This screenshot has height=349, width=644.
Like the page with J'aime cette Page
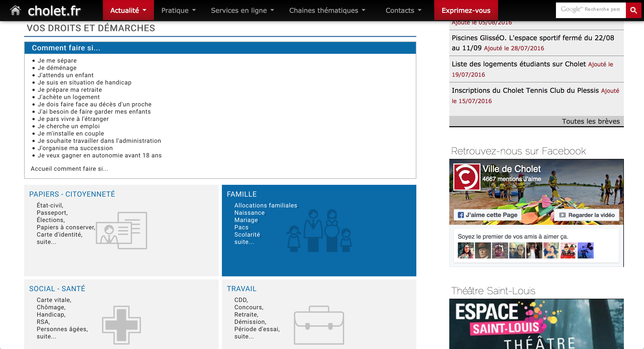pos(488,215)
